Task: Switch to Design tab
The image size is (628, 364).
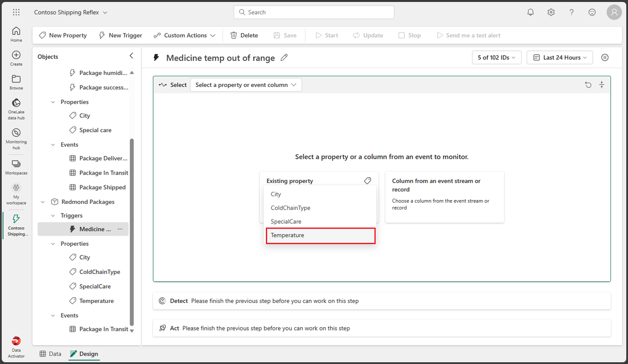Action: (x=84, y=354)
